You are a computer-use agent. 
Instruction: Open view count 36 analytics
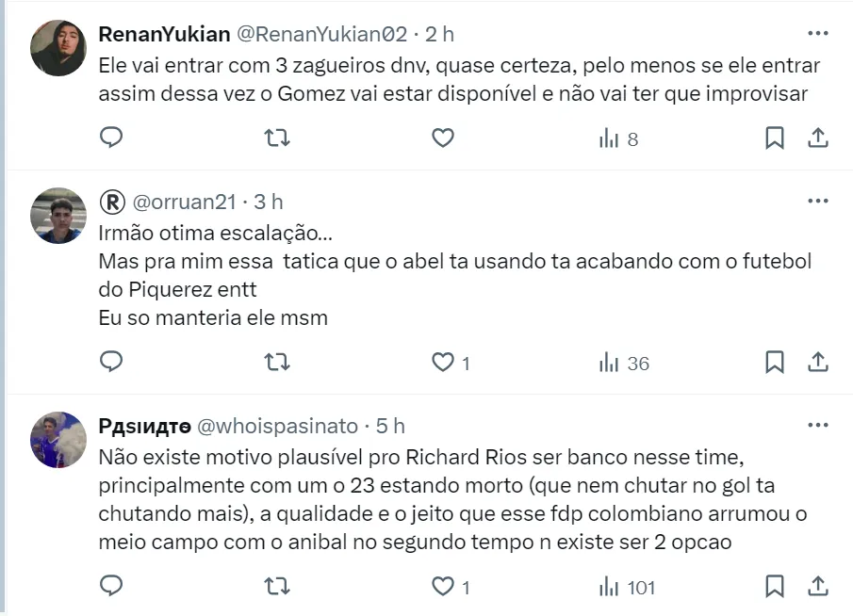coord(624,363)
